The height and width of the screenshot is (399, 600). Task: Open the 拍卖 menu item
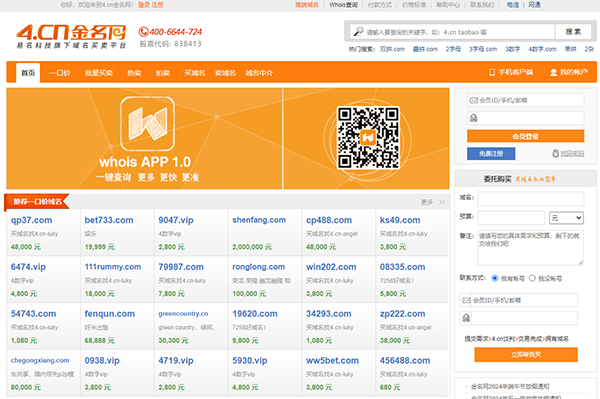click(x=163, y=73)
